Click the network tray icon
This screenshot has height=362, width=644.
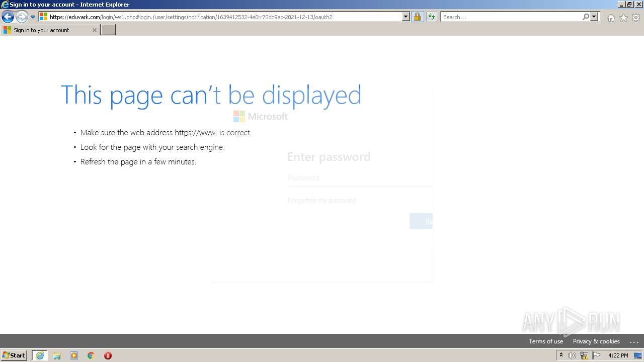[x=584, y=355]
